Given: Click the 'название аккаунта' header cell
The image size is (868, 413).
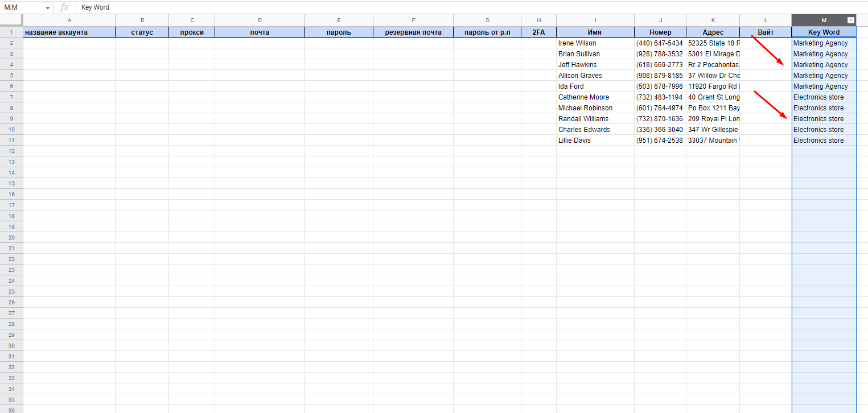Looking at the screenshot, I should (x=69, y=32).
